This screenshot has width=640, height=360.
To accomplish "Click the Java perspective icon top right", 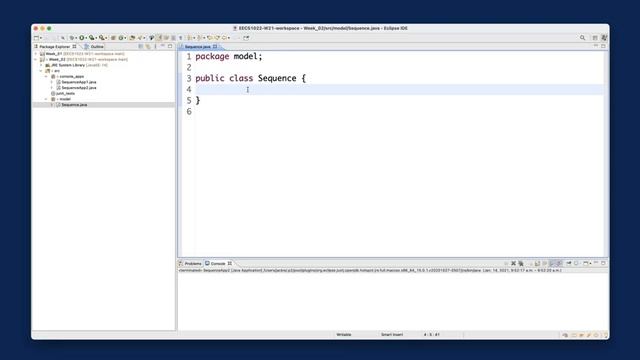I will [604, 38].
